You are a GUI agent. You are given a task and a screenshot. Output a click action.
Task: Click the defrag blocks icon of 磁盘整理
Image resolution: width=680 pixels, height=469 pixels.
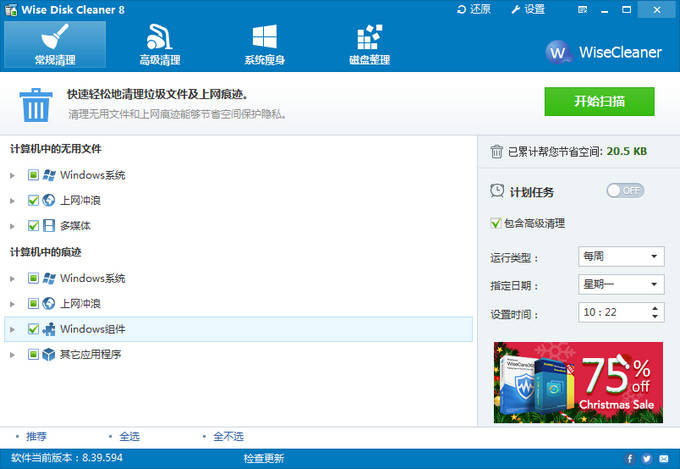369,36
